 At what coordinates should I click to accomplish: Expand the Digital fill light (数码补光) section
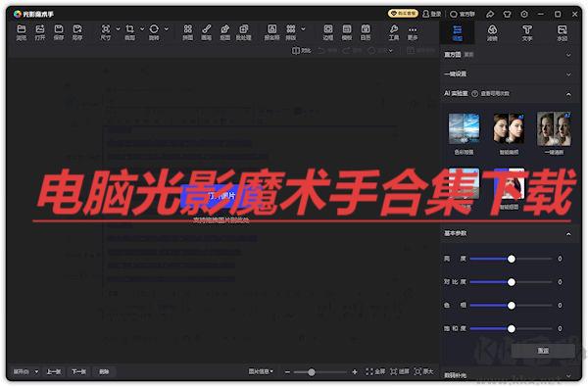568,375
